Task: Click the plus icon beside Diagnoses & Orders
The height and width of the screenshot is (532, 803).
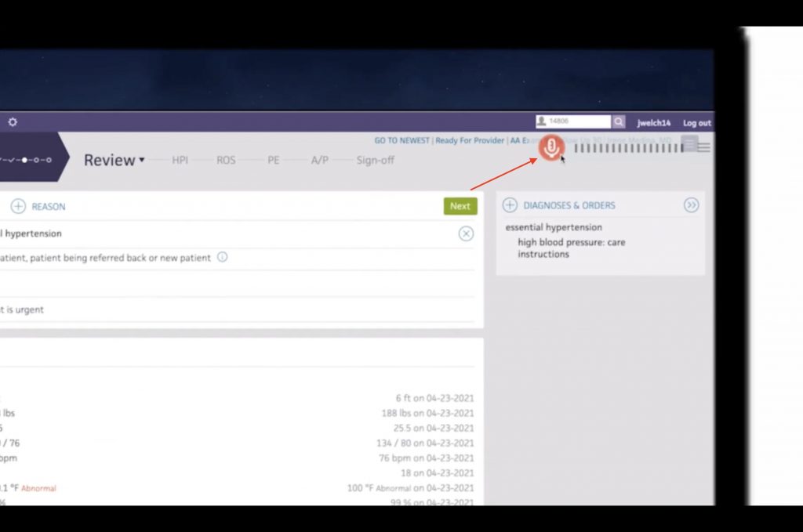Action: click(x=510, y=205)
